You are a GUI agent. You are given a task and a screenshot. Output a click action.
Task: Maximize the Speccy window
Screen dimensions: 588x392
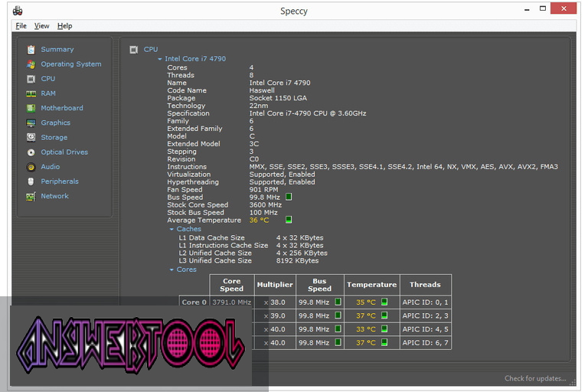point(543,8)
